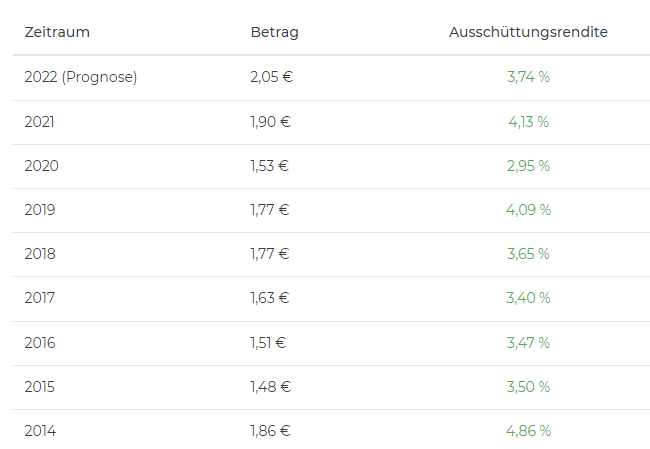This screenshot has width=650, height=449.
Task: Click the 3,47 % yield value
Action: [x=528, y=343]
